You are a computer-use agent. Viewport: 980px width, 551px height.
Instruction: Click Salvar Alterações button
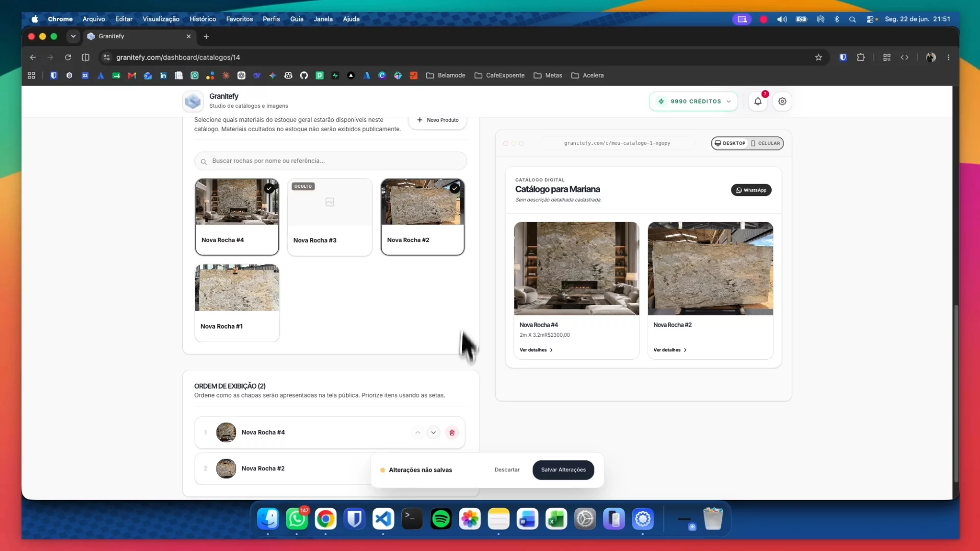[x=563, y=470]
